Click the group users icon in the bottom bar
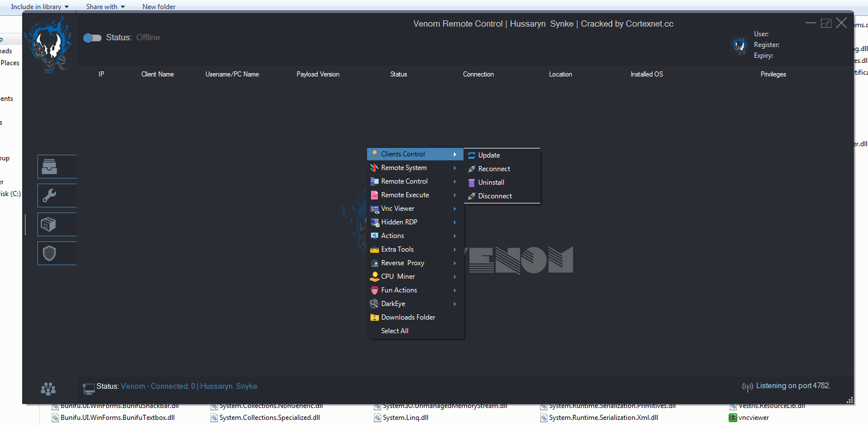The height and width of the screenshot is (425, 868). click(48, 389)
